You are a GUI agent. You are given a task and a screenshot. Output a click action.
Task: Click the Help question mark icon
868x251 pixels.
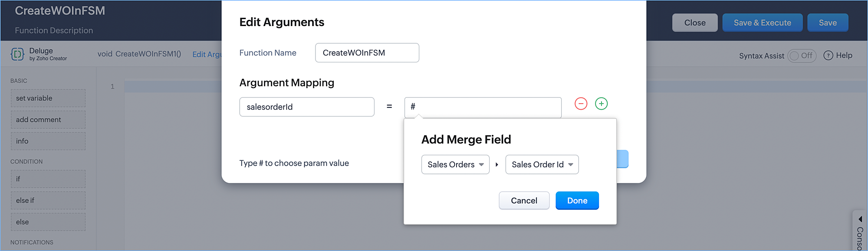828,55
